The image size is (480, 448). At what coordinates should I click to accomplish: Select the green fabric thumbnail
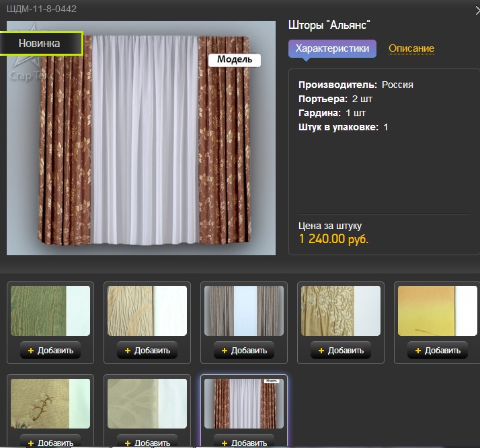click(x=50, y=311)
